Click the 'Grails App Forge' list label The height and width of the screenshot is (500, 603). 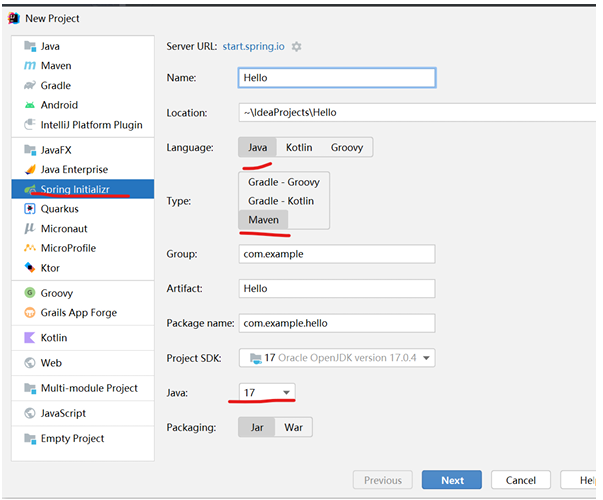tap(79, 313)
